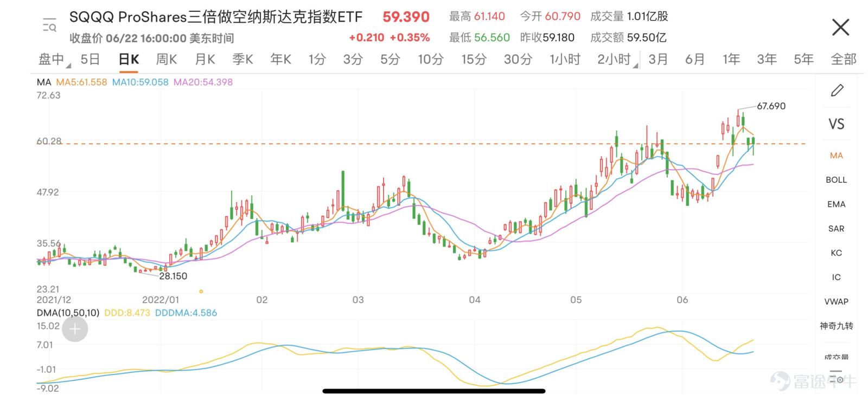
Task: Click the 昨收 59.180 value
Action: pos(547,37)
